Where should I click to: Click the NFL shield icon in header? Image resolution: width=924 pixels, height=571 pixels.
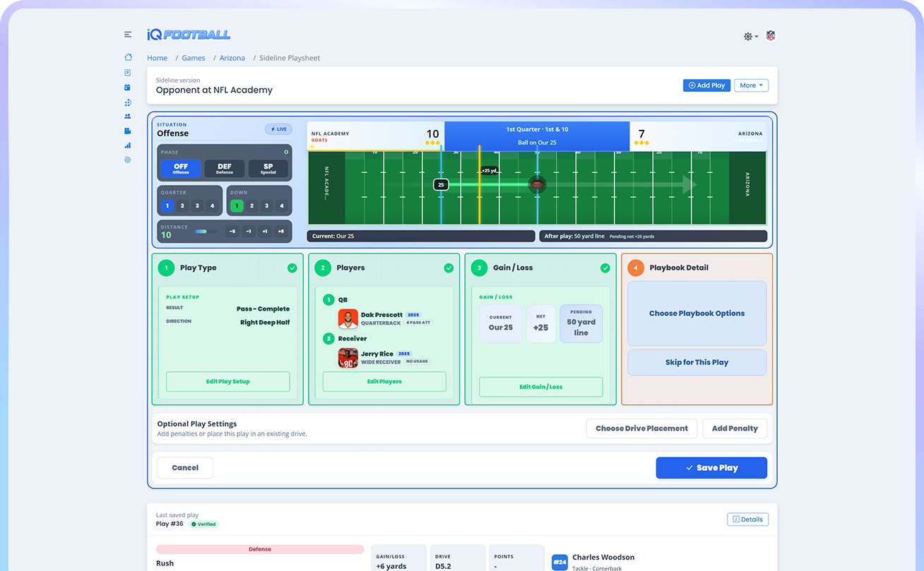[771, 35]
